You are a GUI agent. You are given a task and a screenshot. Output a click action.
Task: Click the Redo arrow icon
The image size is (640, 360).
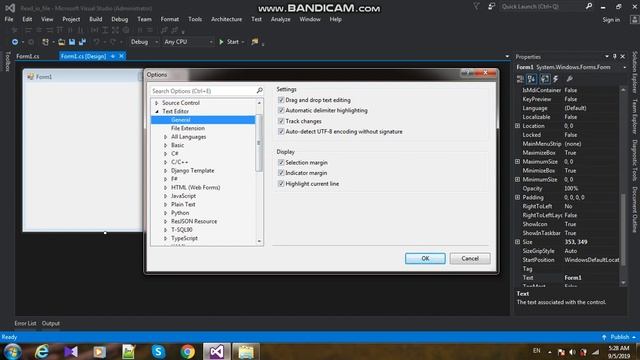pyautogui.click(x=113, y=42)
